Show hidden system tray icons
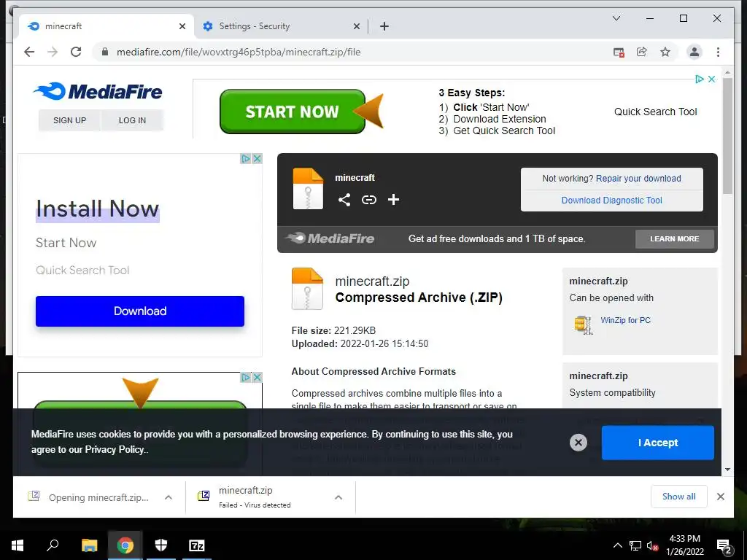 (617, 545)
